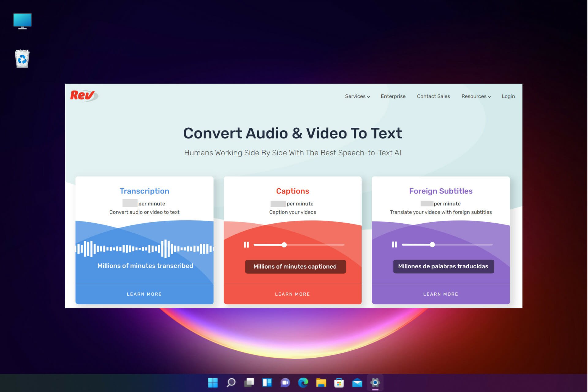Click the 'Millions of minutes captioned' label

295,266
